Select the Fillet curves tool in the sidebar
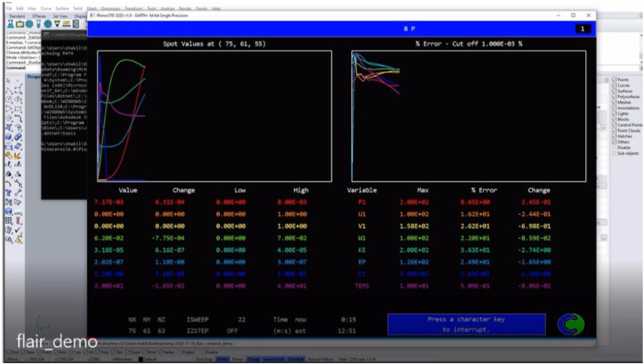This screenshot has height=364, width=644. tap(18, 118)
